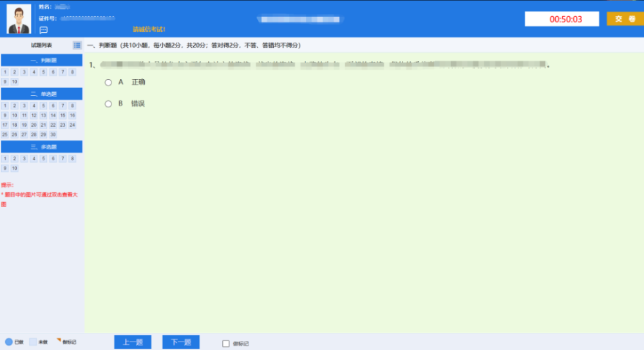Click the 姓名 label in header
The width and height of the screenshot is (644, 350).
point(45,7)
